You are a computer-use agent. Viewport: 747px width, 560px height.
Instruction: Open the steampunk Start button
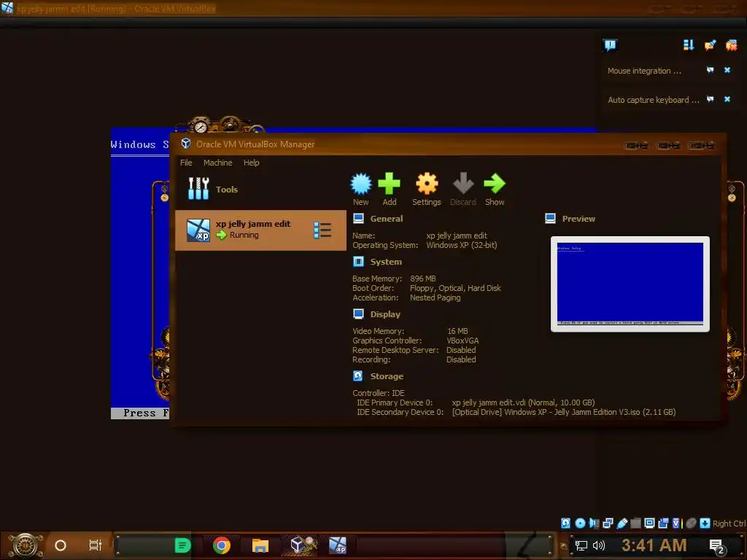[25, 545]
